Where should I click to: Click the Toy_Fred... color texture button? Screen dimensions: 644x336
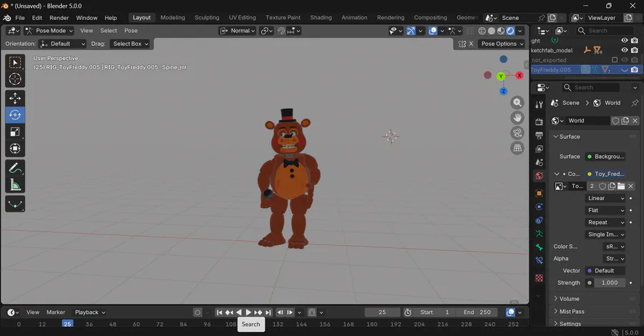point(605,174)
